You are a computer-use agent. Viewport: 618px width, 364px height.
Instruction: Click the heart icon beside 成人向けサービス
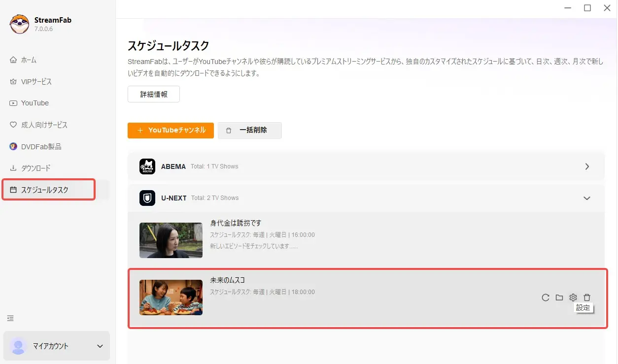(x=13, y=125)
